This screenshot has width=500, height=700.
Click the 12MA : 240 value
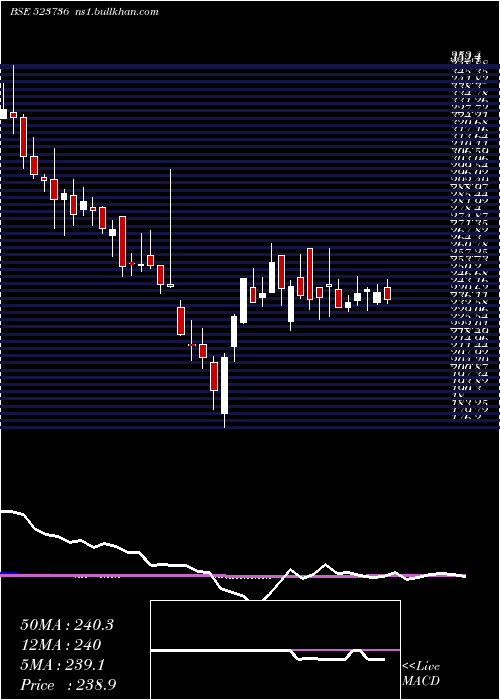pos(60,645)
